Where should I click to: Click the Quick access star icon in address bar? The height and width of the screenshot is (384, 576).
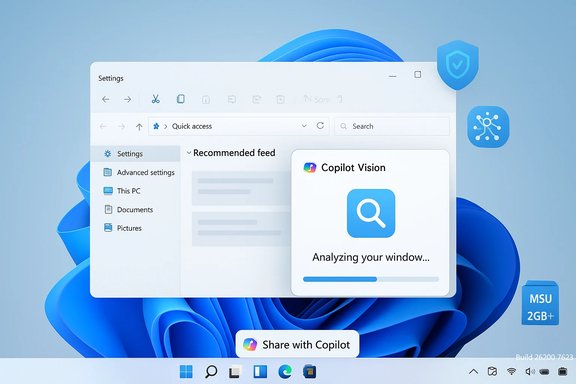(x=156, y=126)
